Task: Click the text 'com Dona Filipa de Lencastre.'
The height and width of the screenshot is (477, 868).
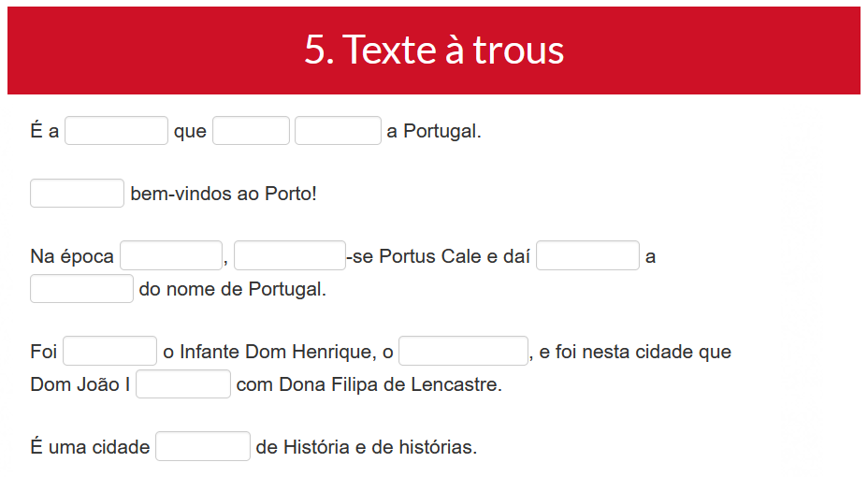Action: [369, 384]
